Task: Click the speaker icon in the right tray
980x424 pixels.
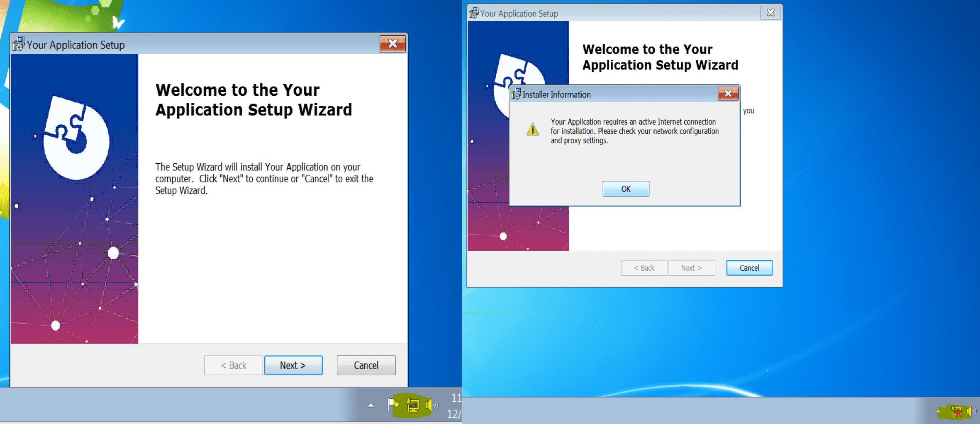Action: pos(971,412)
